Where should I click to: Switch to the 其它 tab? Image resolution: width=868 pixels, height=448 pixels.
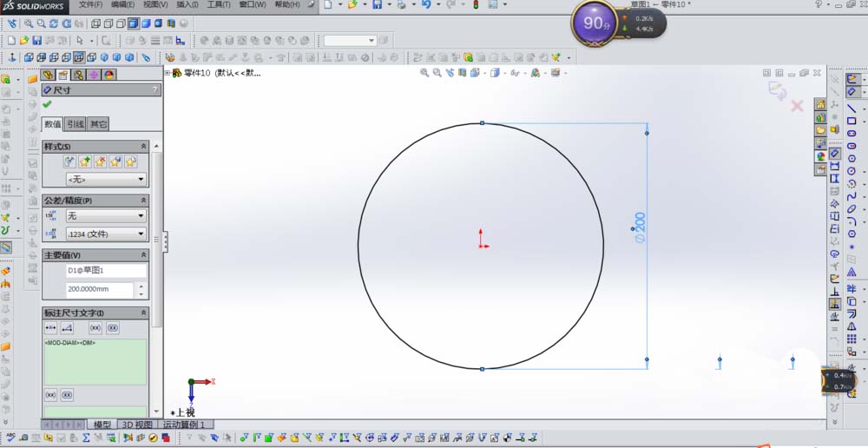tap(99, 124)
